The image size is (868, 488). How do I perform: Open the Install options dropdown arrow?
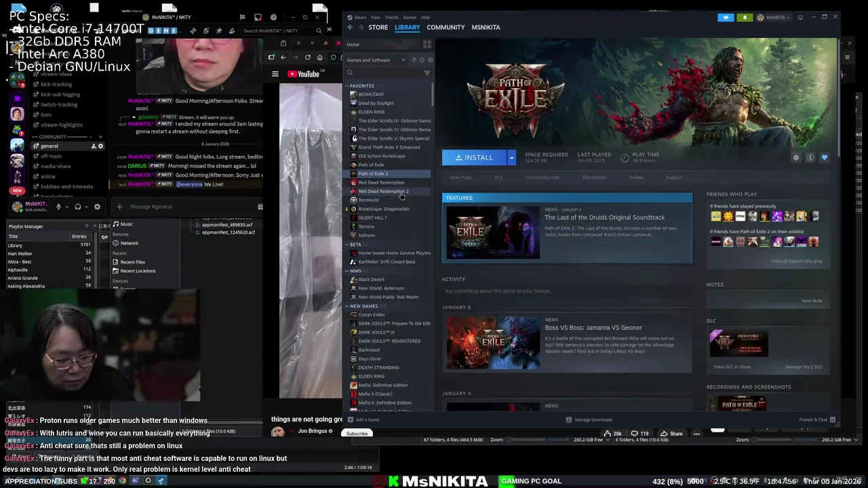[x=511, y=157]
